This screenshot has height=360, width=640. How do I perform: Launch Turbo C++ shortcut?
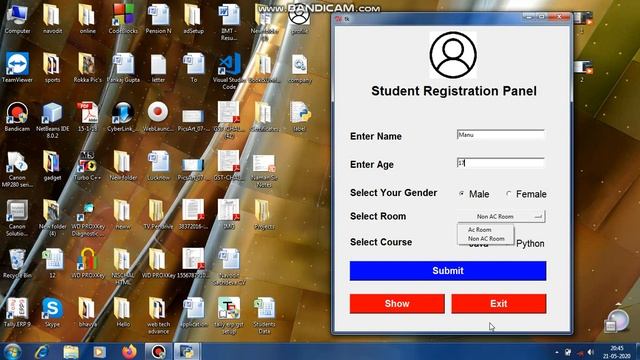pos(87,165)
